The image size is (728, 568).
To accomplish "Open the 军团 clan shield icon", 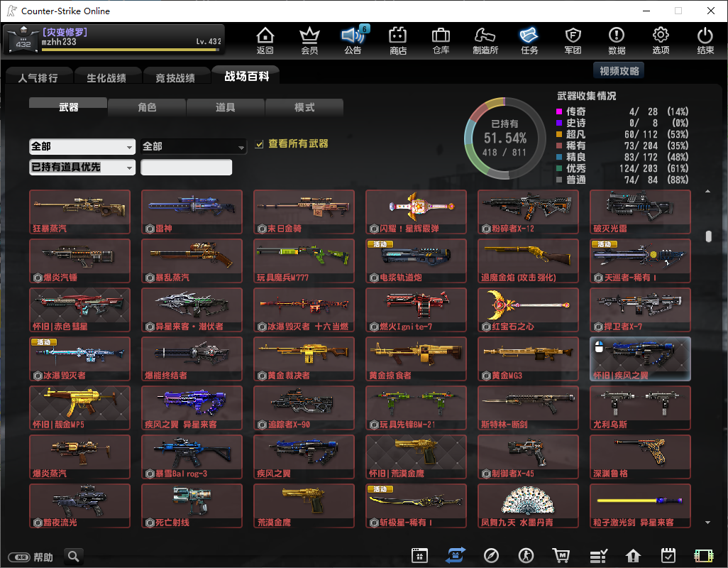I will point(573,40).
